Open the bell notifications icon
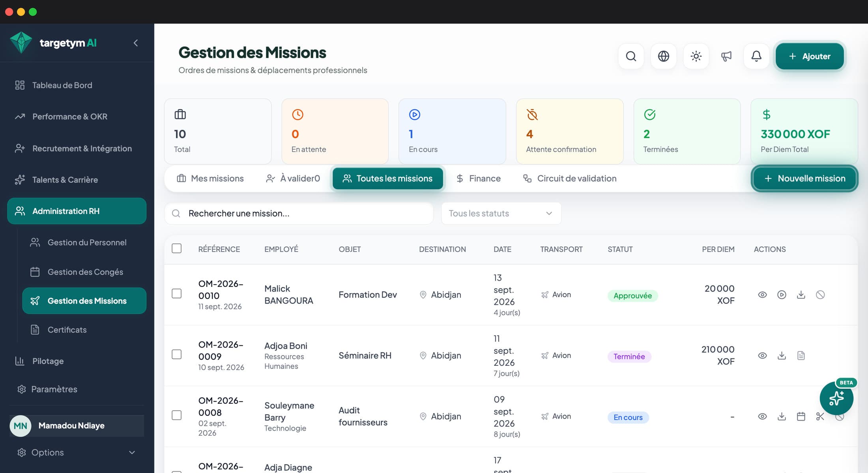Image resolution: width=868 pixels, height=473 pixels. point(756,56)
